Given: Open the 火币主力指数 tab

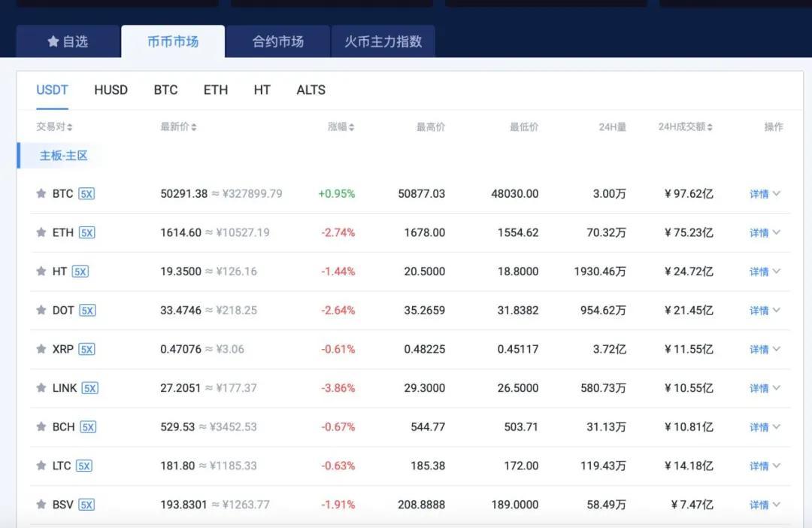Looking at the screenshot, I should click(x=383, y=41).
